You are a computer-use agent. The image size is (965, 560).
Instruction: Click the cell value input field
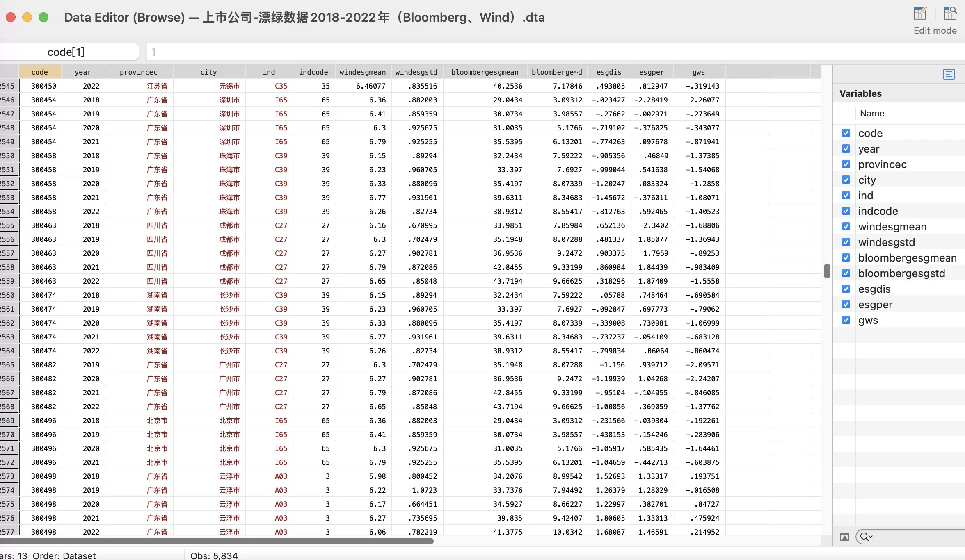pyautogui.click(x=533, y=52)
